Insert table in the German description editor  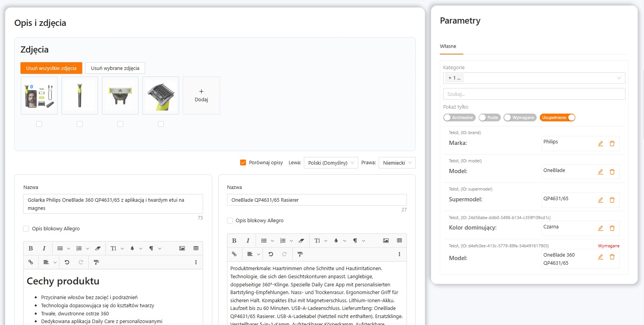399,241
